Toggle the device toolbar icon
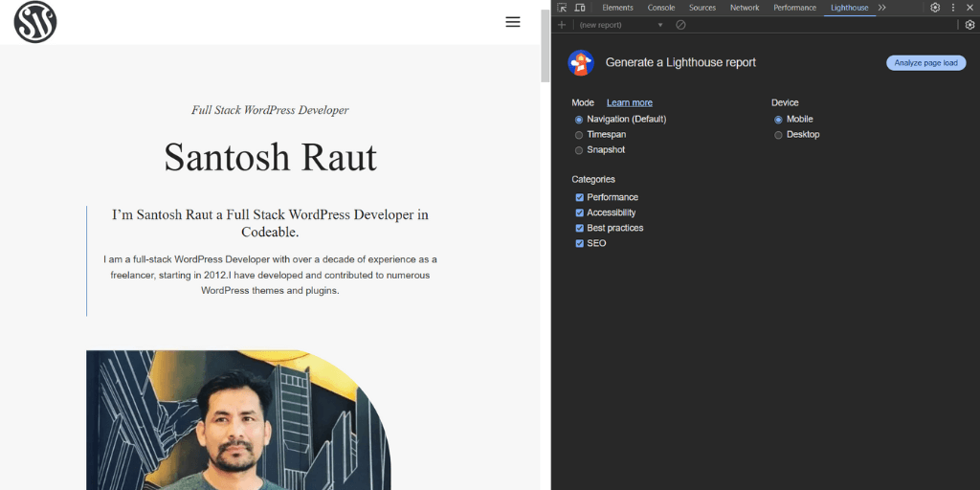Screen dimensions: 980x490 (x=580, y=8)
